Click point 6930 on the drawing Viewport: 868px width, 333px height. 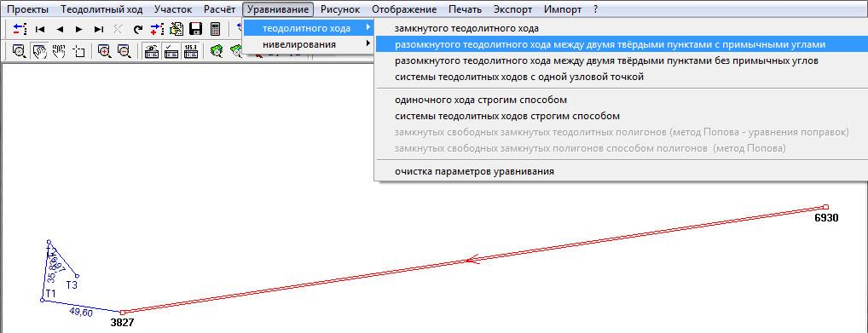click(x=825, y=208)
